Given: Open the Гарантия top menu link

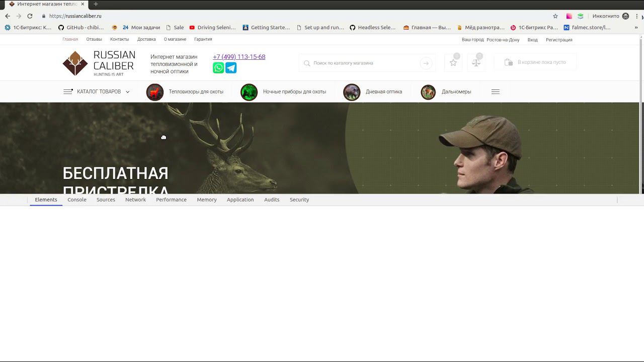Looking at the screenshot, I should point(203,39).
